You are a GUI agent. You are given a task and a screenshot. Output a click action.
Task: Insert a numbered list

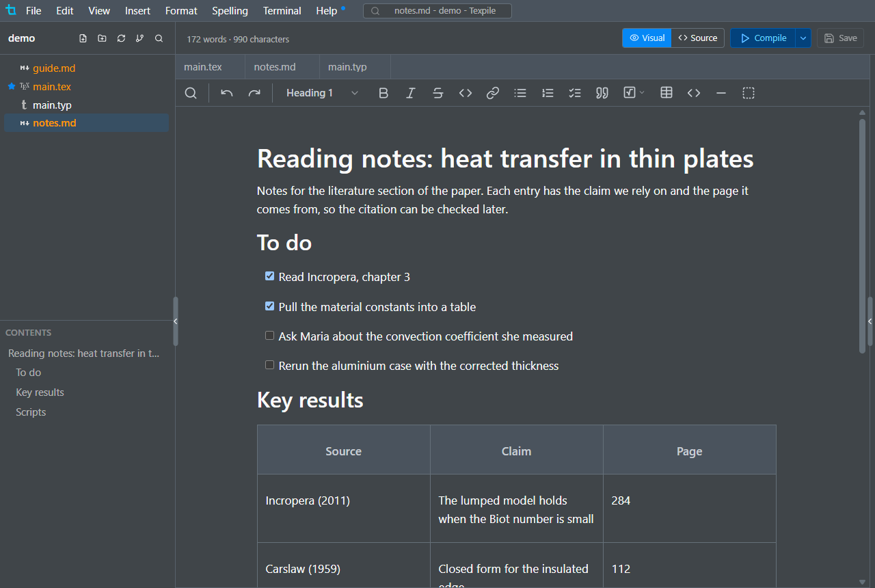click(548, 93)
